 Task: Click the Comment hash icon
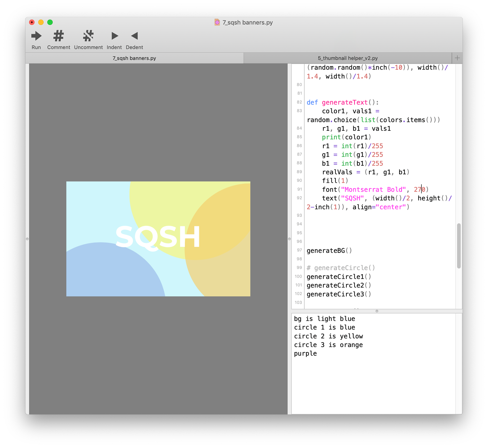point(58,36)
